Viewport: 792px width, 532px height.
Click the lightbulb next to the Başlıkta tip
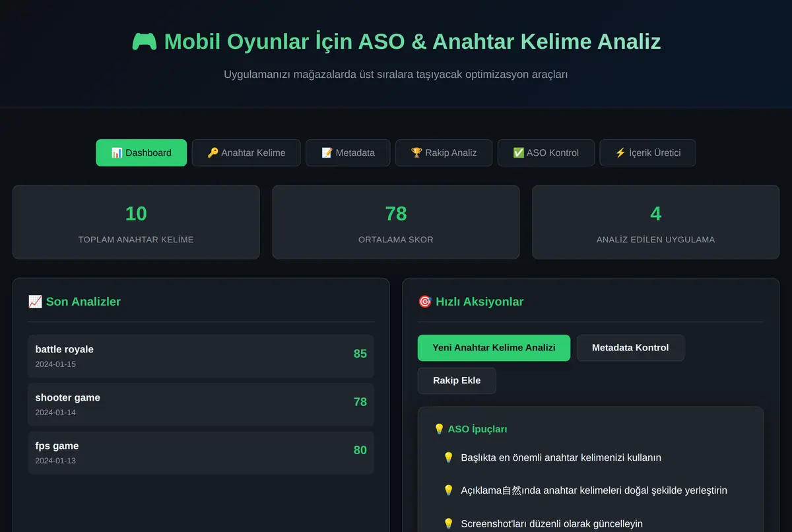(x=449, y=457)
